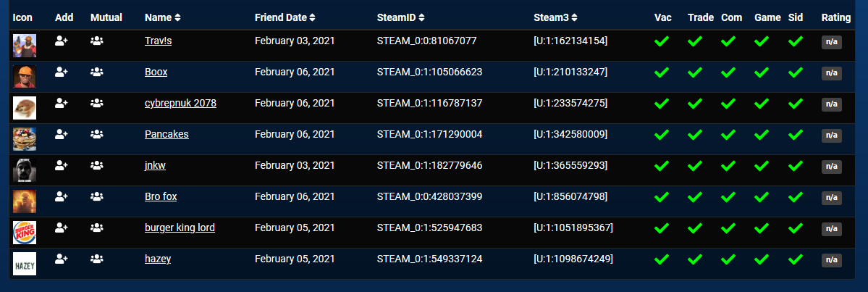Click the n/a rating badge for Trav!s
The width and height of the screenshot is (868, 292).
pyautogui.click(x=831, y=42)
